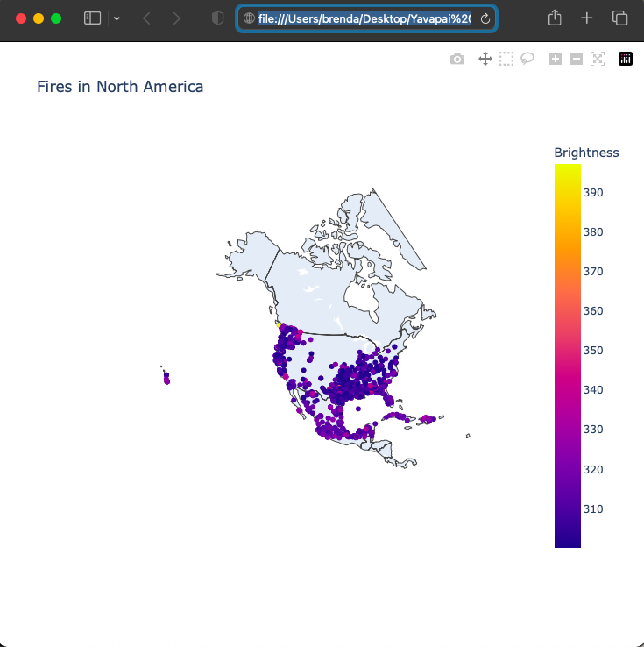This screenshot has width=644, height=647.
Task: Activate the Box Select tool
Action: tap(506, 59)
